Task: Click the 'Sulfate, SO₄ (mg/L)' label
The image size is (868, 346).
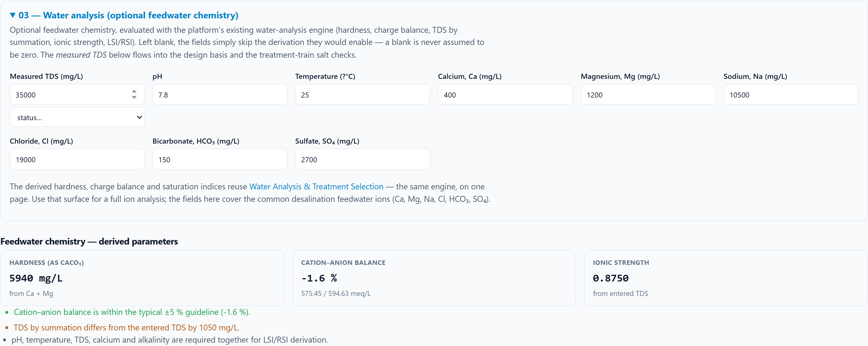Action: (x=327, y=141)
